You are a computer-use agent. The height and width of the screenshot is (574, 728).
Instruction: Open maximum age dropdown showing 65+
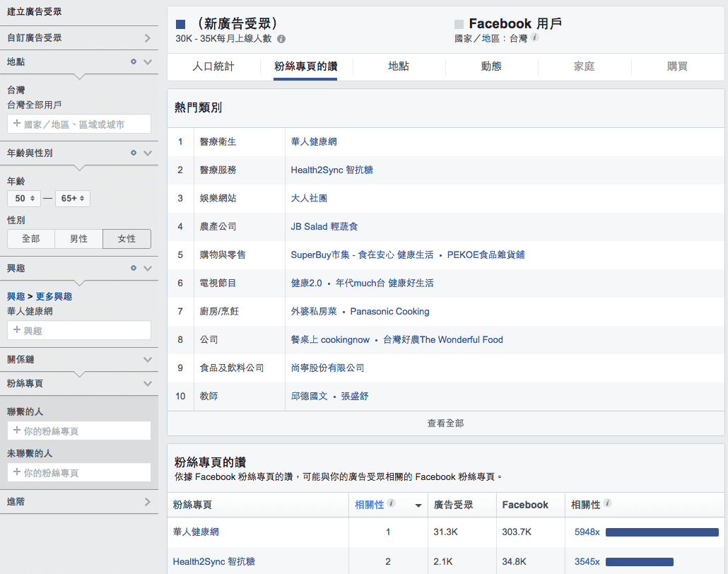(73, 199)
